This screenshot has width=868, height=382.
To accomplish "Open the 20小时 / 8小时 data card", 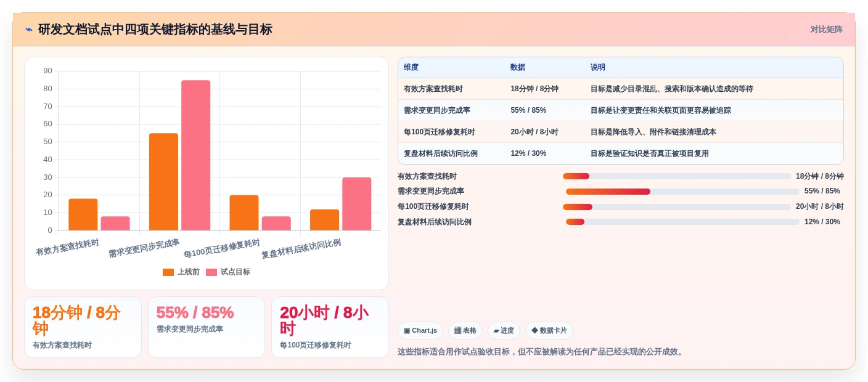I will [330, 327].
